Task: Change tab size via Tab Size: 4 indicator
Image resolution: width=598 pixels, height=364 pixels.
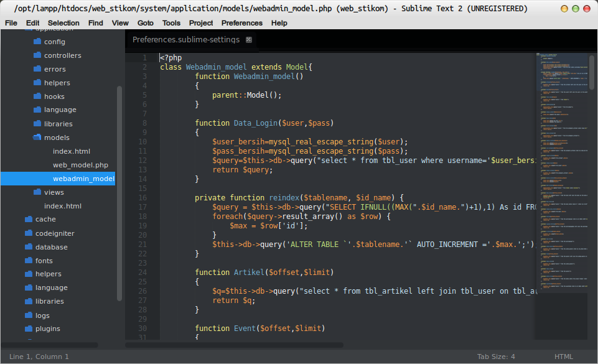Action: [x=496, y=356]
